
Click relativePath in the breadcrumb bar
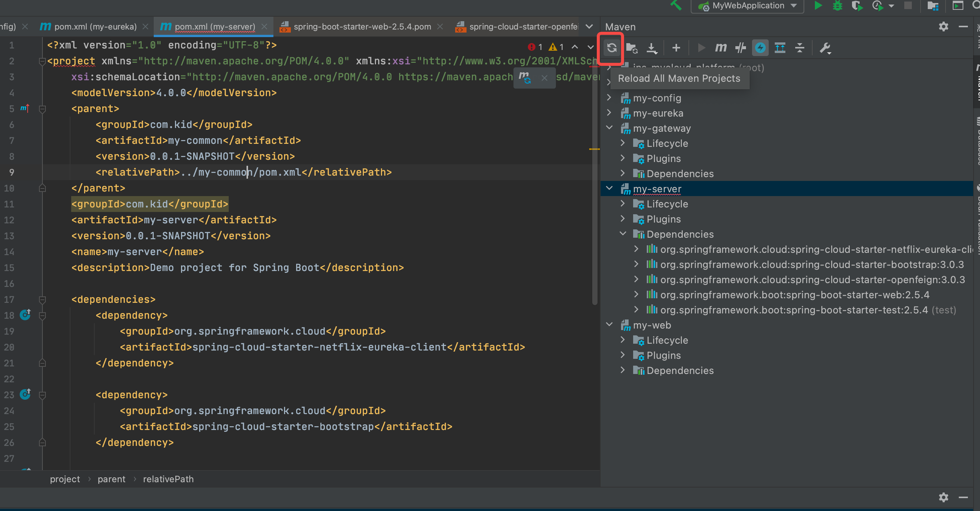(168, 479)
